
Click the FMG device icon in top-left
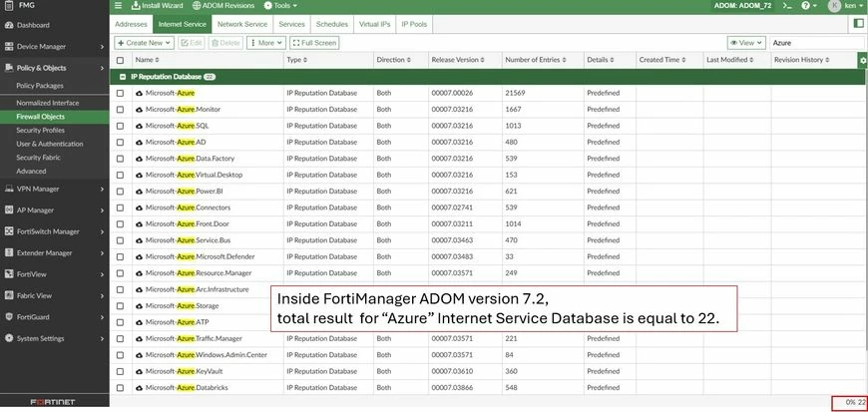(9, 6)
